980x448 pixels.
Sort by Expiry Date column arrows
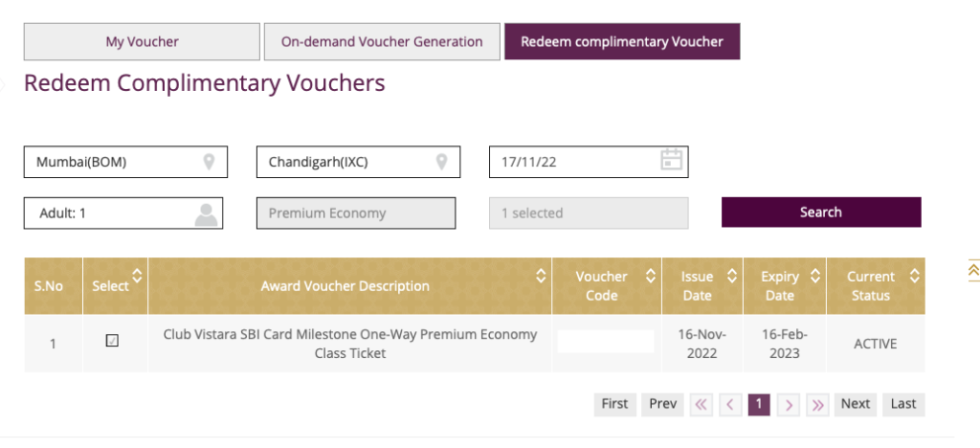(815, 276)
